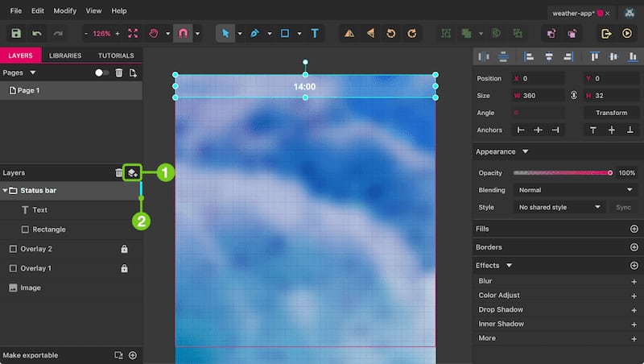Click the Transform button
This screenshot has width=644, height=364.
[x=611, y=113]
